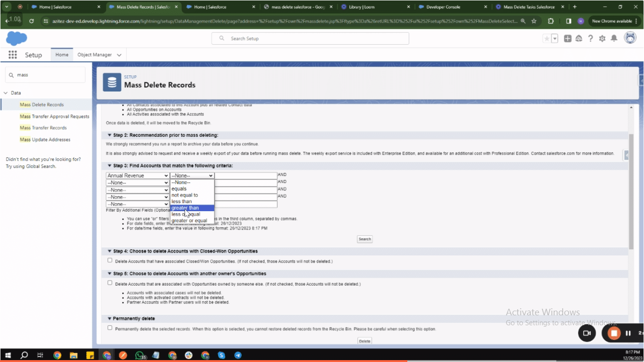Open Global Actions plus icon
Viewport: 644px width, 362px height.
pyautogui.click(x=568, y=39)
